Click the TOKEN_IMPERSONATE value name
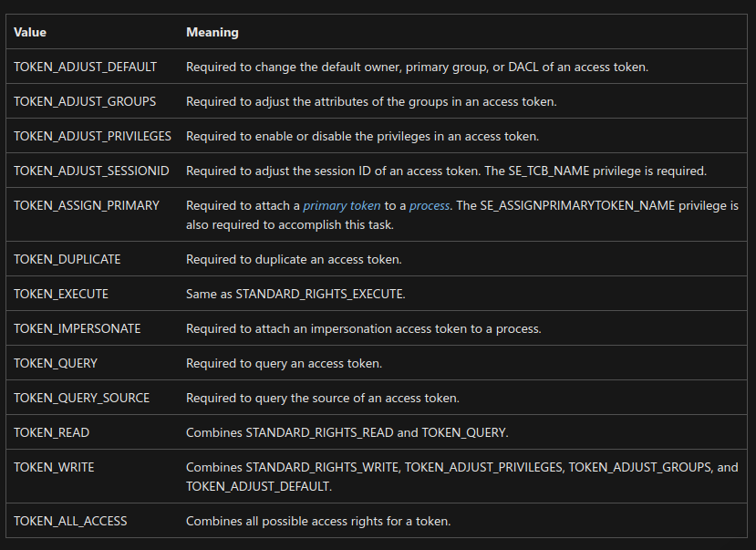Viewport: 756px width, 550px height. (78, 328)
